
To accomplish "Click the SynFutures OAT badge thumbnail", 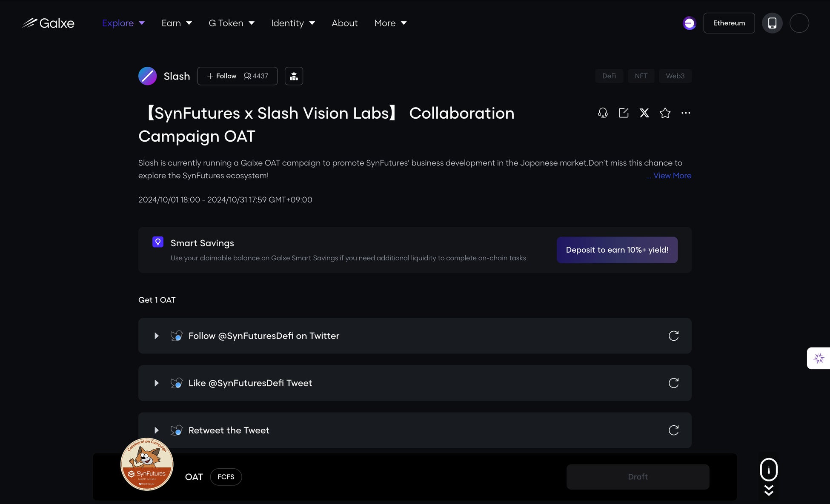I will (x=147, y=464).
